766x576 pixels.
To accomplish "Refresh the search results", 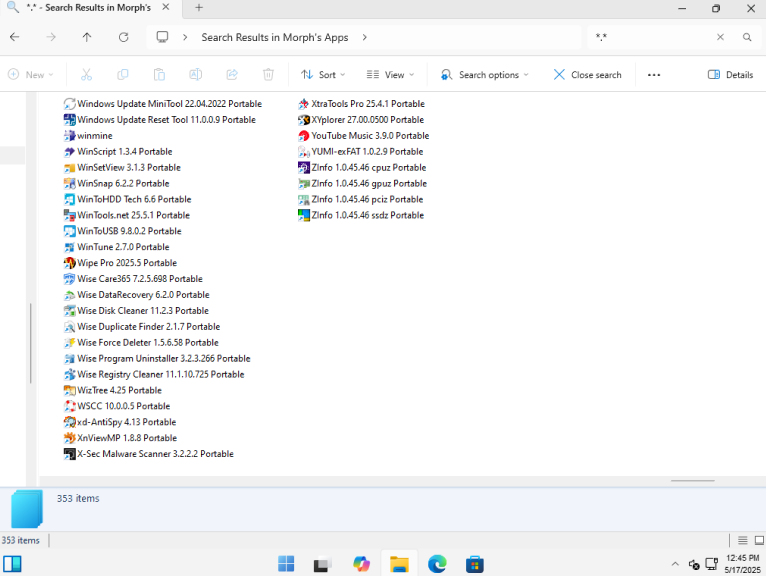I will click(x=124, y=37).
